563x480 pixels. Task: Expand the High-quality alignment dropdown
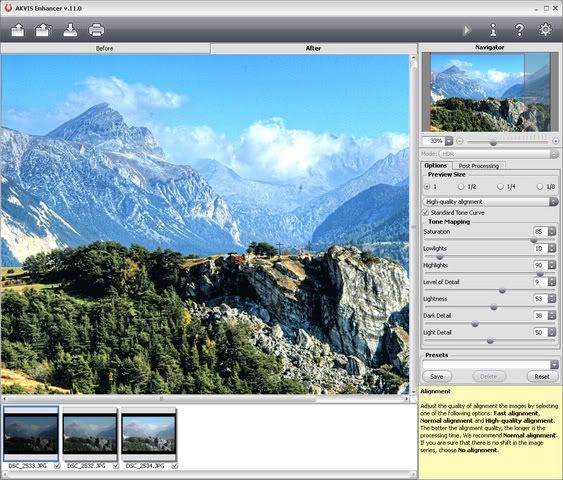[x=491, y=202]
